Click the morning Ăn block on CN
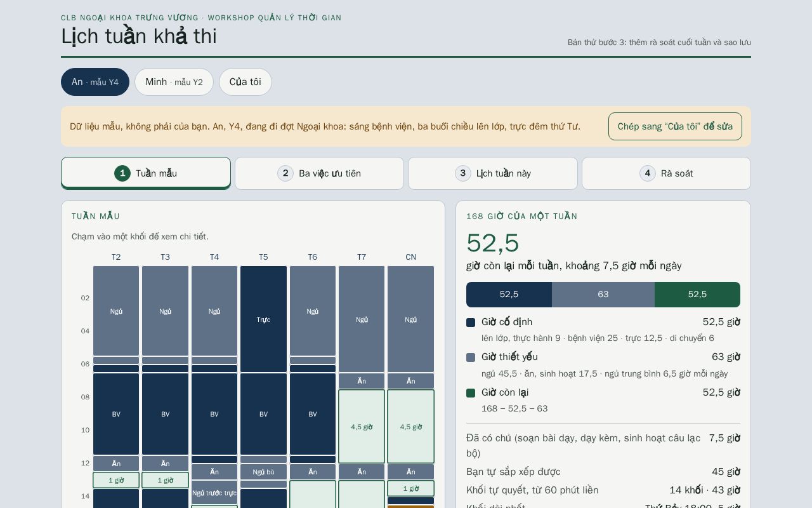 pyautogui.click(x=411, y=381)
